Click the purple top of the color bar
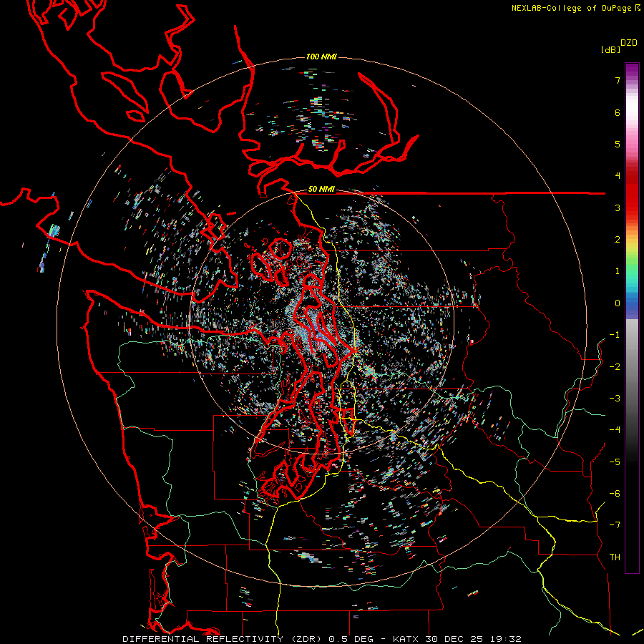 (632, 70)
